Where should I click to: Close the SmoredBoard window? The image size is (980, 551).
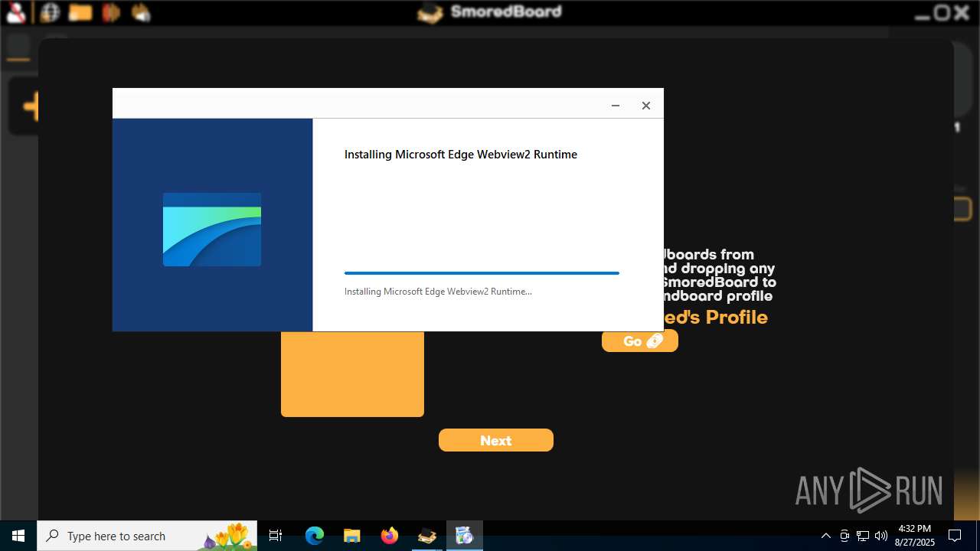click(962, 13)
